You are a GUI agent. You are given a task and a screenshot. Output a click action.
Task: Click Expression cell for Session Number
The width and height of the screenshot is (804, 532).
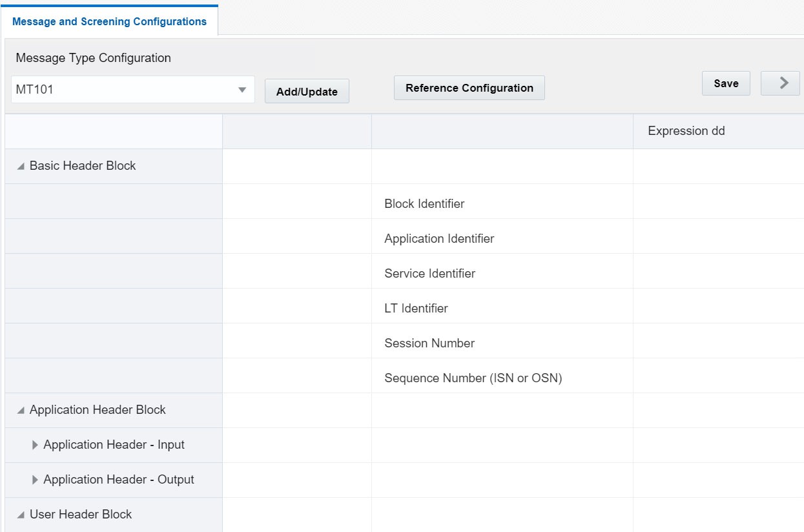(x=717, y=343)
